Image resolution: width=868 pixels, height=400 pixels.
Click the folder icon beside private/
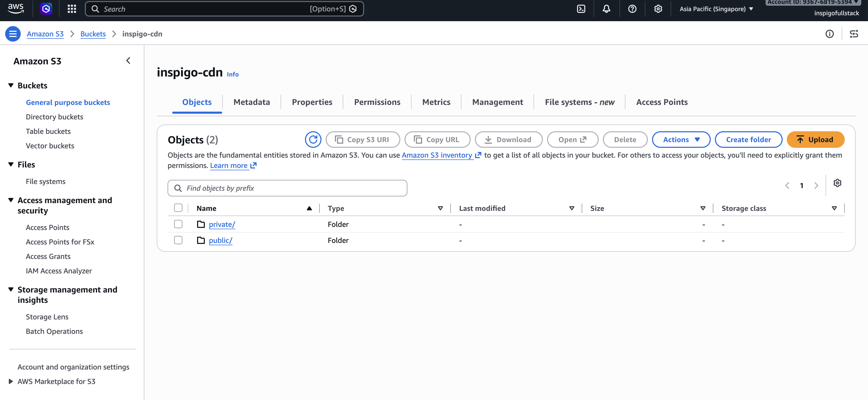[201, 224]
